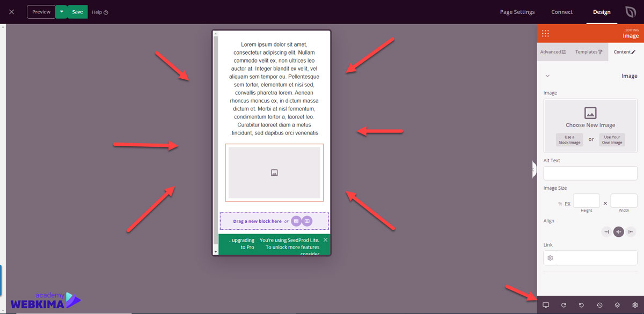Select the Design tab

click(602, 12)
